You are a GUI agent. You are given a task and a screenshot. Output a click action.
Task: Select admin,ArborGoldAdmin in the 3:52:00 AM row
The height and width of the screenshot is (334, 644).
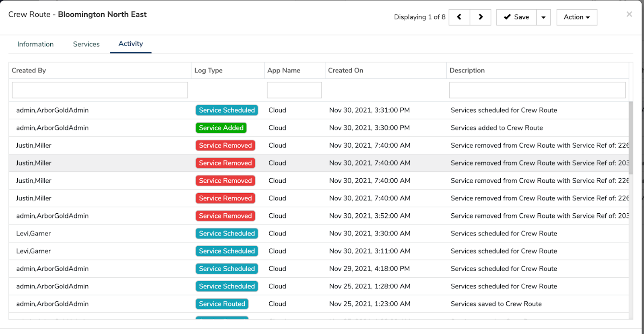click(x=52, y=216)
